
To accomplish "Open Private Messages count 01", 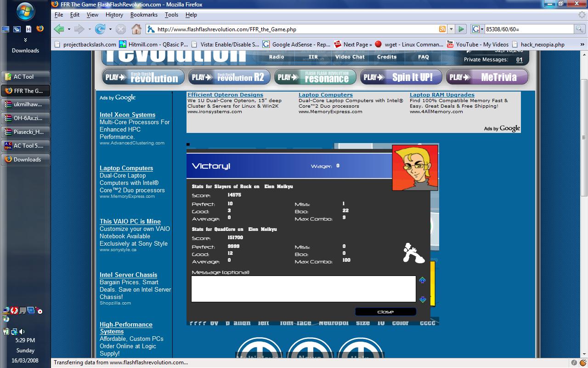I will tap(520, 59).
